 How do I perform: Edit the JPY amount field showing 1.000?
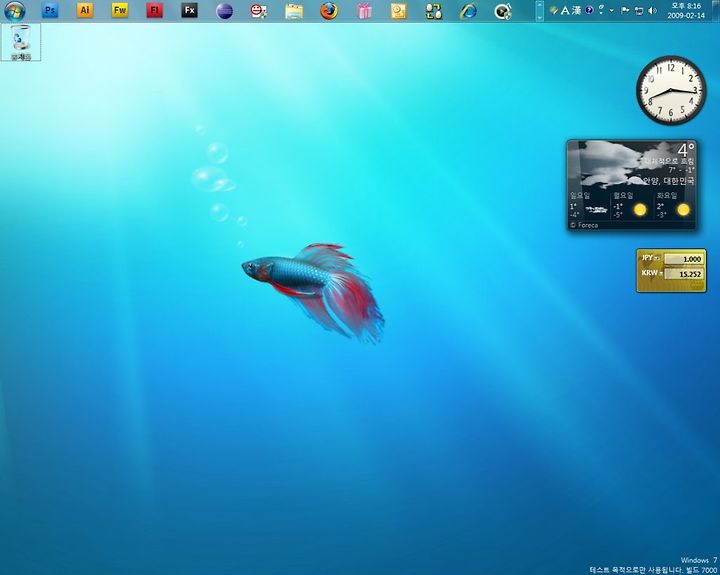(683, 259)
